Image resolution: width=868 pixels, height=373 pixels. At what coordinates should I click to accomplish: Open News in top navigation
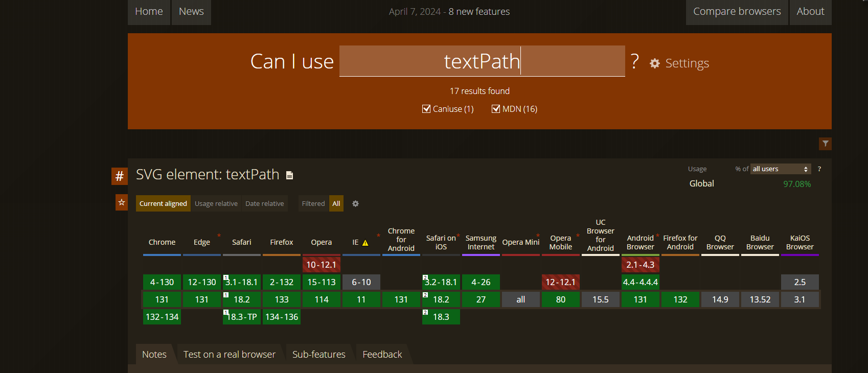coord(191,11)
